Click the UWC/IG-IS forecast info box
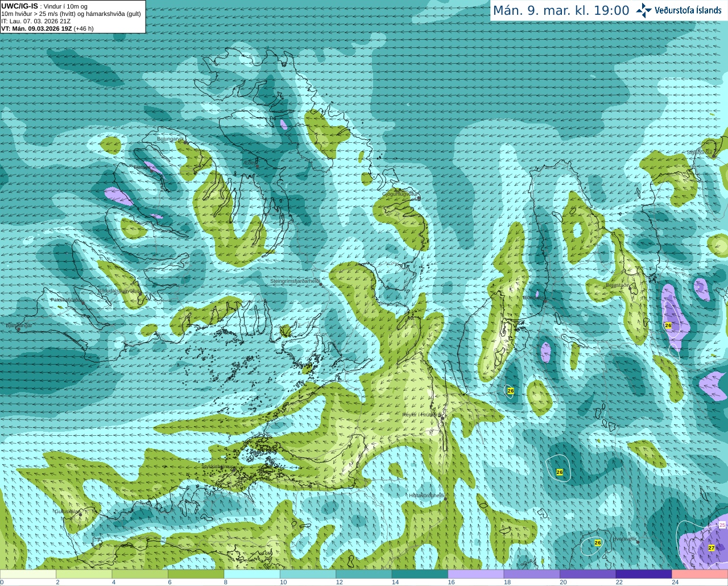 73,17
